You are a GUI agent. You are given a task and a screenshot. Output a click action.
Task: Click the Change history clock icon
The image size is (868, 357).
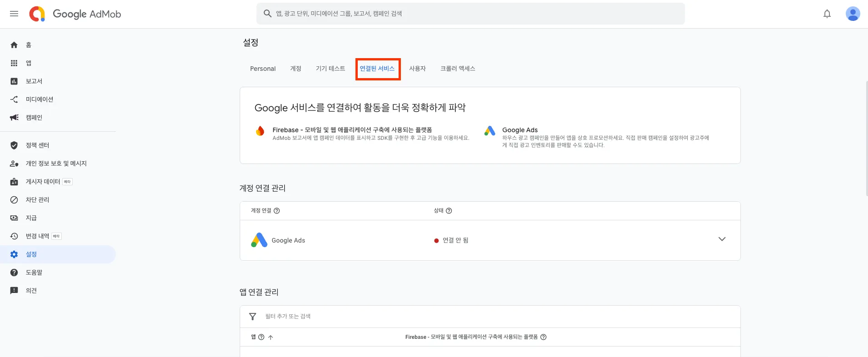click(14, 236)
